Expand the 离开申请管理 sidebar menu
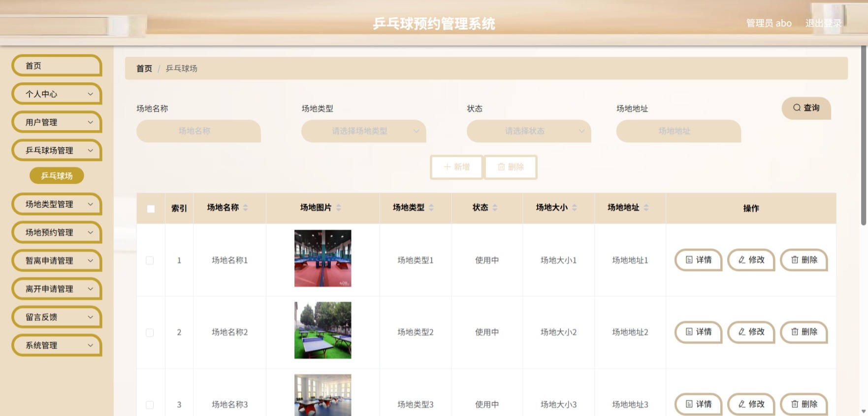This screenshot has width=868, height=416. point(57,289)
